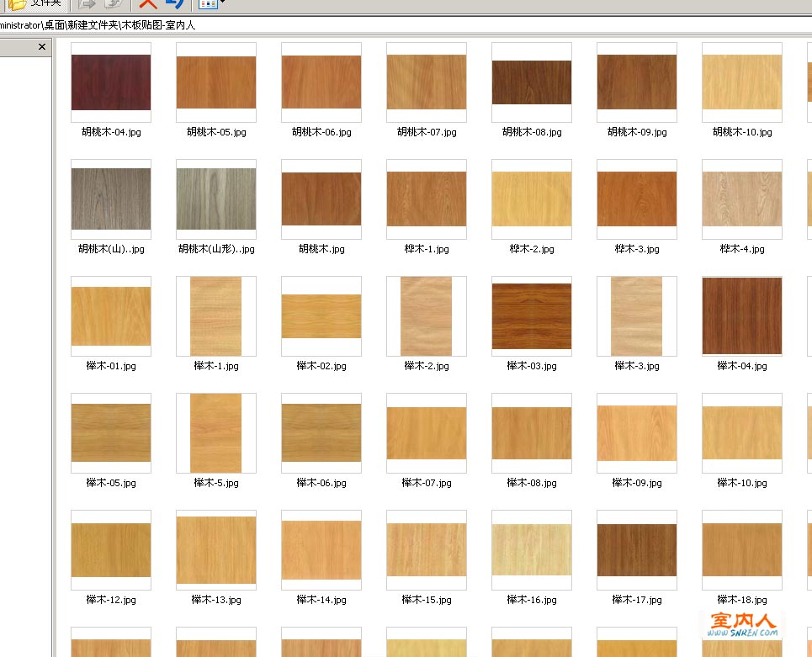Select the 榉木-17.jpg thumbnail
Image resolution: width=812 pixels, height=657 pixels.
[x=637, y=550]
